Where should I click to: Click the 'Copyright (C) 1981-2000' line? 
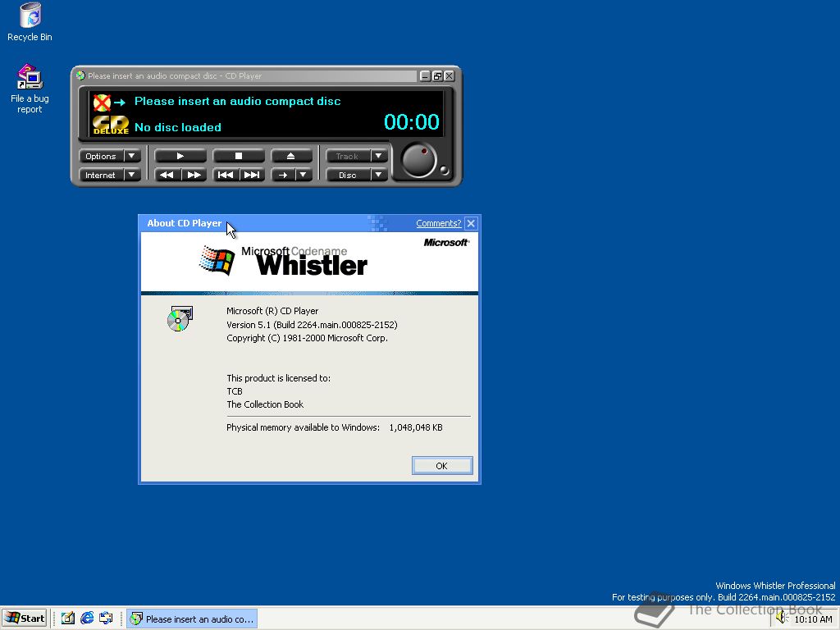point(307,338)
